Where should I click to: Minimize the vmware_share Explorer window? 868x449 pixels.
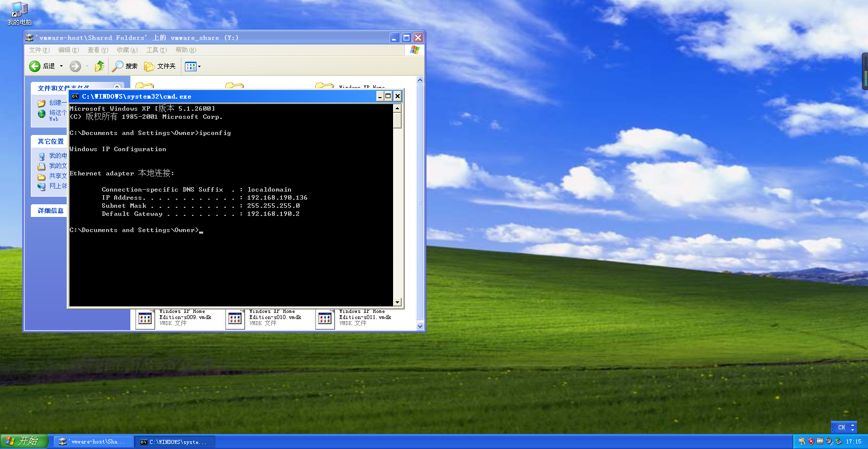395,38
